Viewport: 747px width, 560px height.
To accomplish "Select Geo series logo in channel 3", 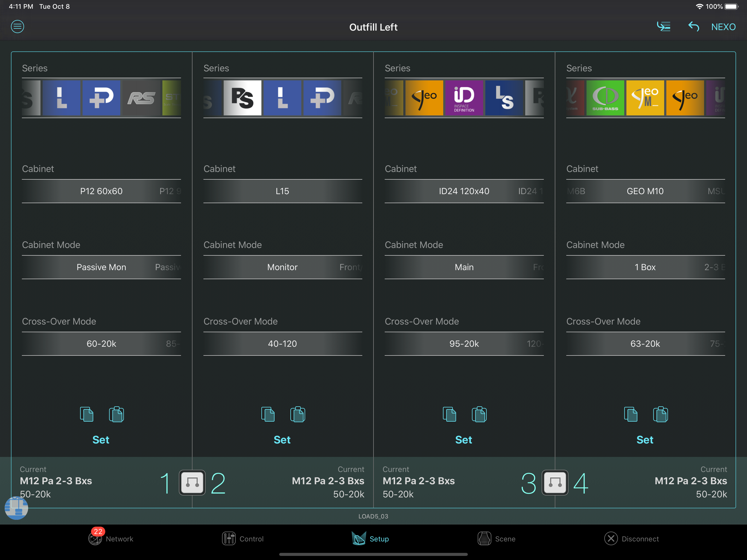I will (424, 98).
